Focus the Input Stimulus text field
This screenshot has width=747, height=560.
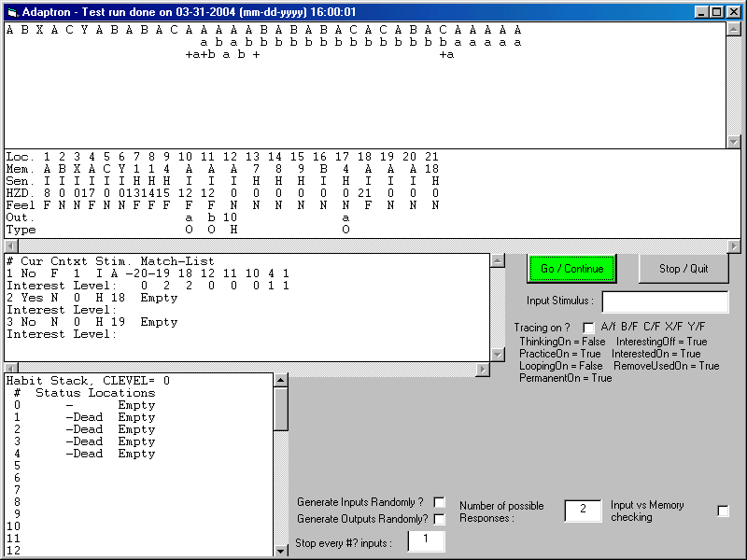[x=665, y=301]
